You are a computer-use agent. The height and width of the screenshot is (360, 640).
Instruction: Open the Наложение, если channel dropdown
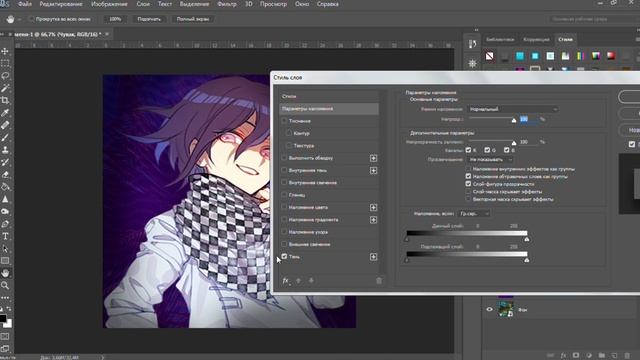click(473, 213)
